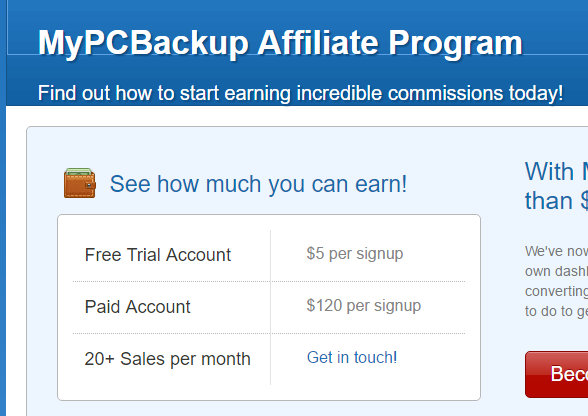
Task: Click the 'own dash' line in the right paragraph
Action: [x=556, y=271]
